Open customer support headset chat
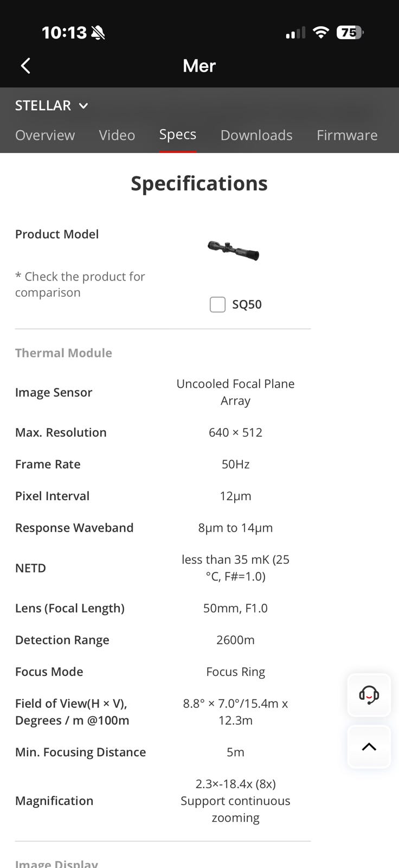 369,694
